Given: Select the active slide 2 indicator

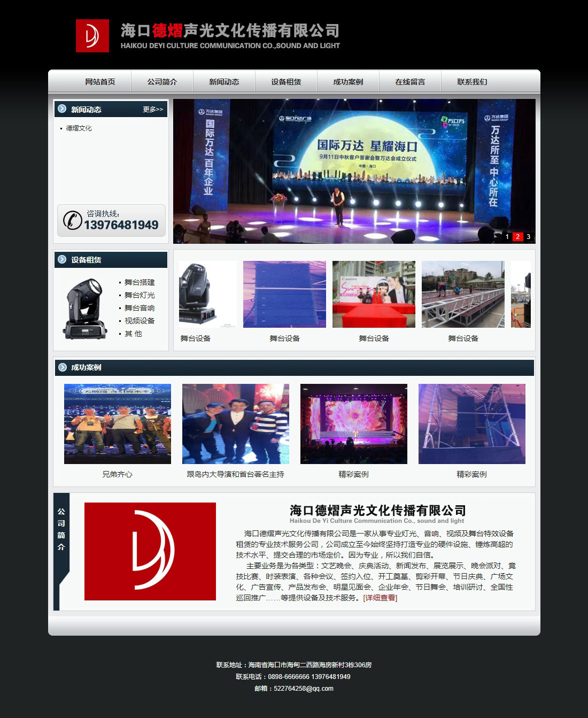Looking at the screenshot, I should coord(517,237).
